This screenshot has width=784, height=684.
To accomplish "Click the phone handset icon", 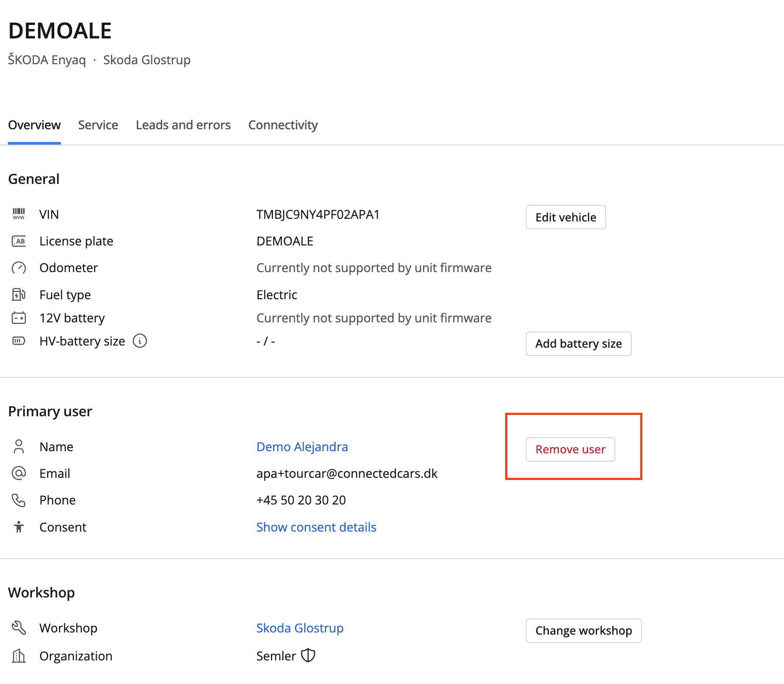I will click(18, 500).
